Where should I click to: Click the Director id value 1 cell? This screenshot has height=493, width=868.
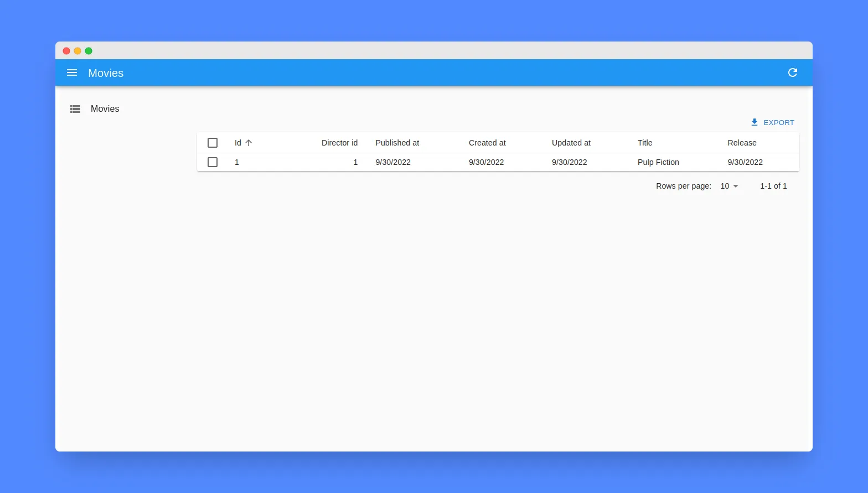point(355,162)
